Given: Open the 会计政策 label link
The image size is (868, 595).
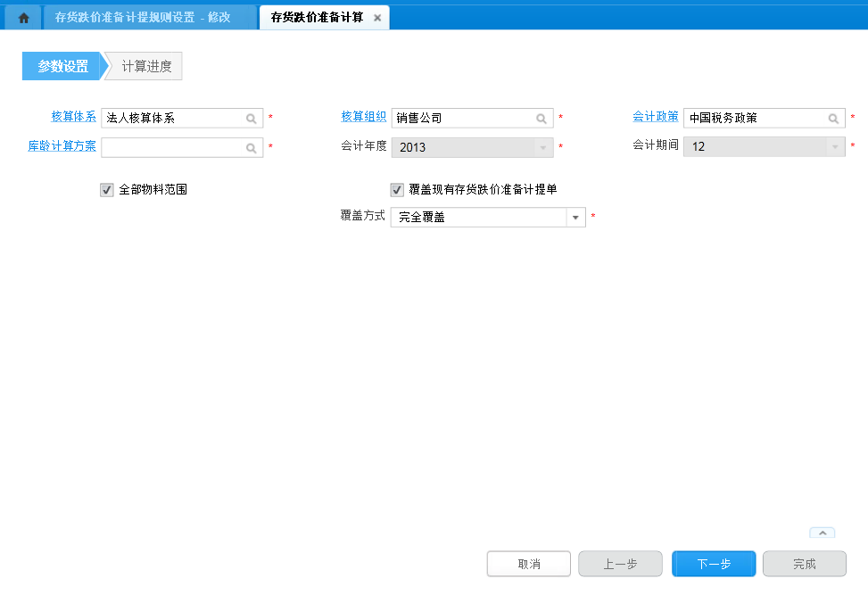Looking at the screenshot, I should click(655, 117).
